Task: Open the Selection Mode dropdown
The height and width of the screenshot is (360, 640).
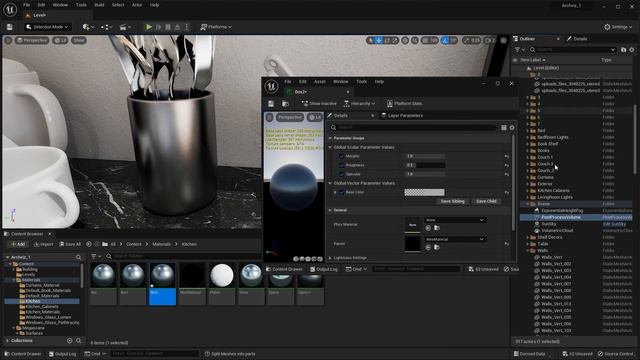Action: [47, 27]
